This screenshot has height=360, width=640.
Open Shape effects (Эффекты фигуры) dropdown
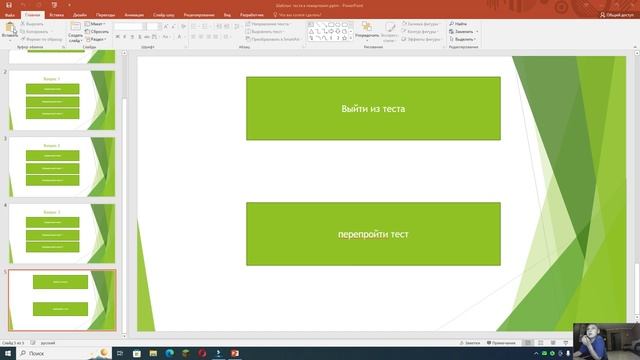pos(421,39)
